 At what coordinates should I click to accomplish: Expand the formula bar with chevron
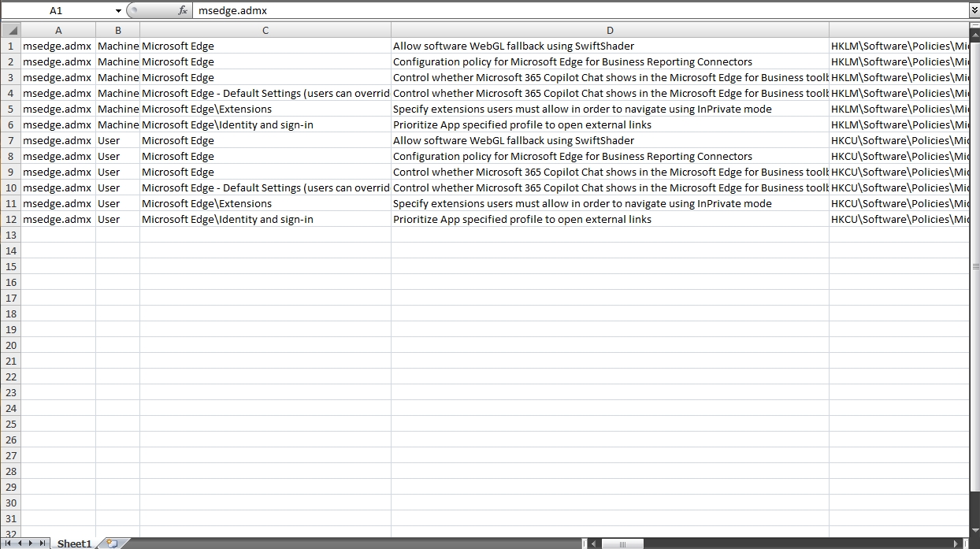click(x=974, y=11)
